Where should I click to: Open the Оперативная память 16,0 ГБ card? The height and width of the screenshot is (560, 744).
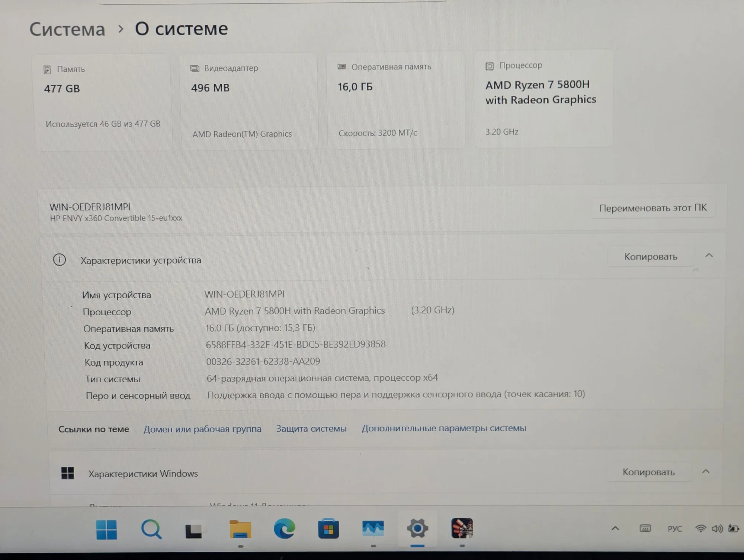(396, 100)
